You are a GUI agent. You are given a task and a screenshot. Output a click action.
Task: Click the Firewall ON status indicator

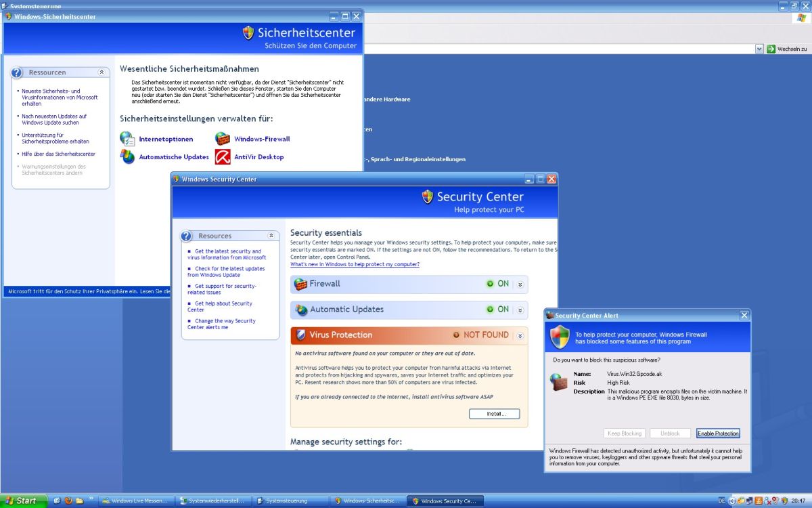click(x=498, y=284)
